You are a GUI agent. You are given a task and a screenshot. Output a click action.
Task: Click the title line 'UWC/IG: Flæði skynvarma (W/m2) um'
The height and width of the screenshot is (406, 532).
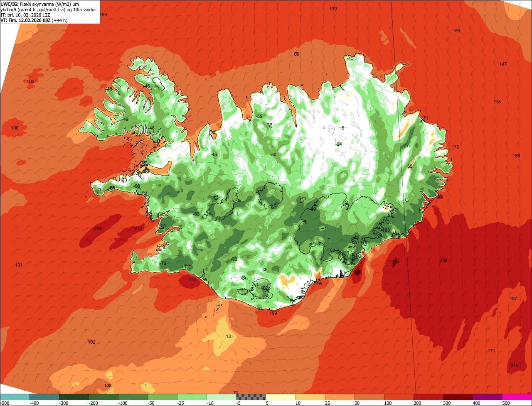pos(39,4)
